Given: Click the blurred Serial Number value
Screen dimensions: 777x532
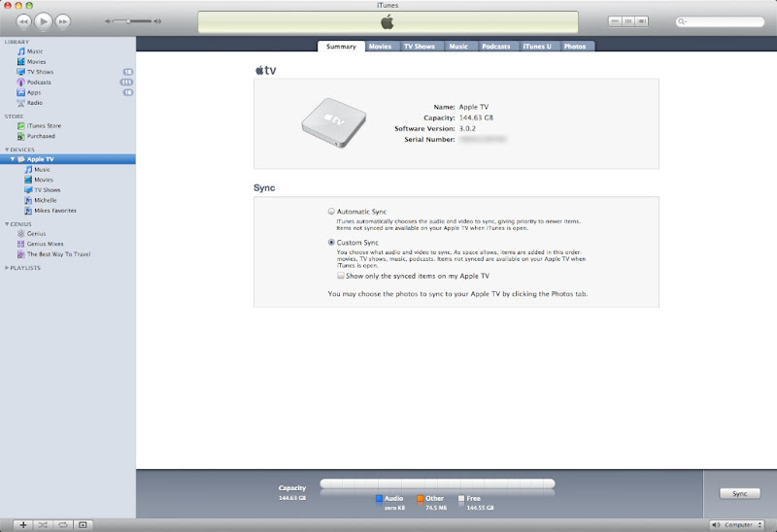Looking at the screenshot, I should [x=482, y=139].
